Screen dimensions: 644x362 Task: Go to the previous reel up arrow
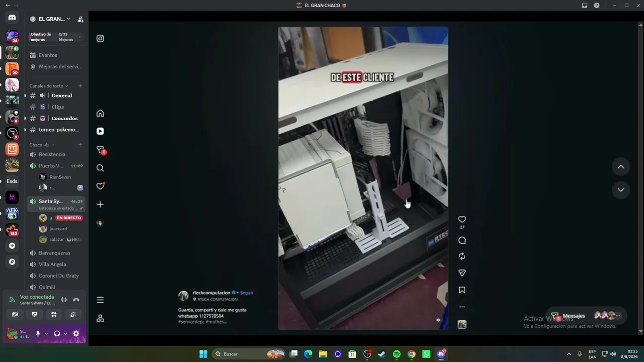pos(621,167)
